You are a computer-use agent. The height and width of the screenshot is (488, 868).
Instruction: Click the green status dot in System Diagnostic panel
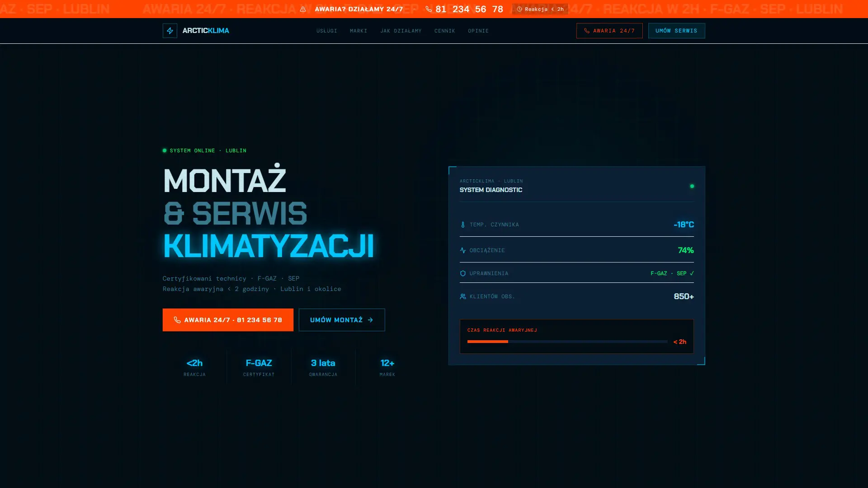click(692, 185)
